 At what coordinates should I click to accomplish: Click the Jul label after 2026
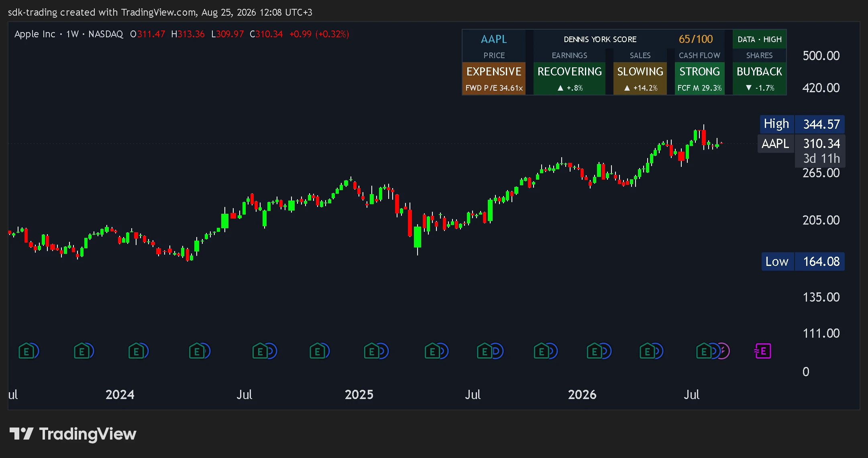691,395
